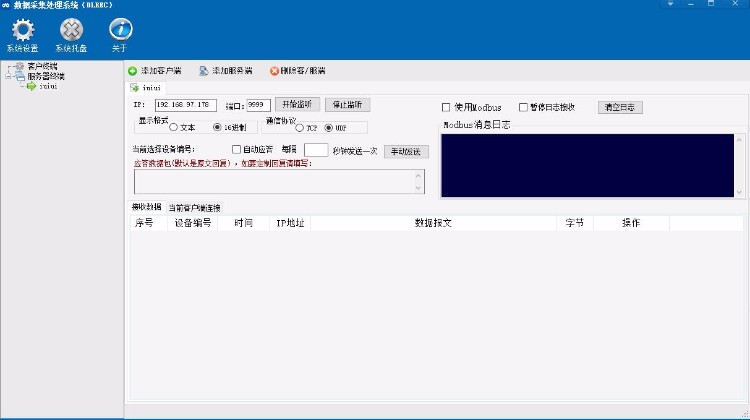Open the 关于 info icon
The width and height of the screenshot is (750, 420).
(121, 30)
